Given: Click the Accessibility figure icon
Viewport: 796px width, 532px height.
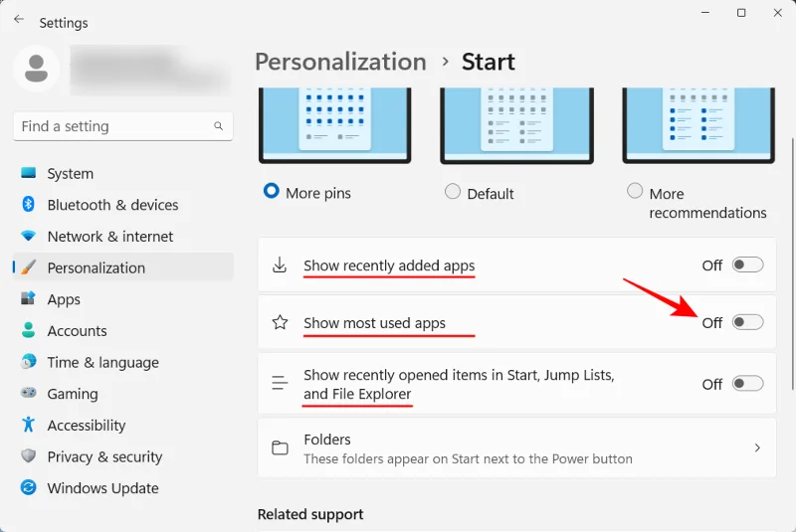Looking at the screenshot, I should click(29, 425).
